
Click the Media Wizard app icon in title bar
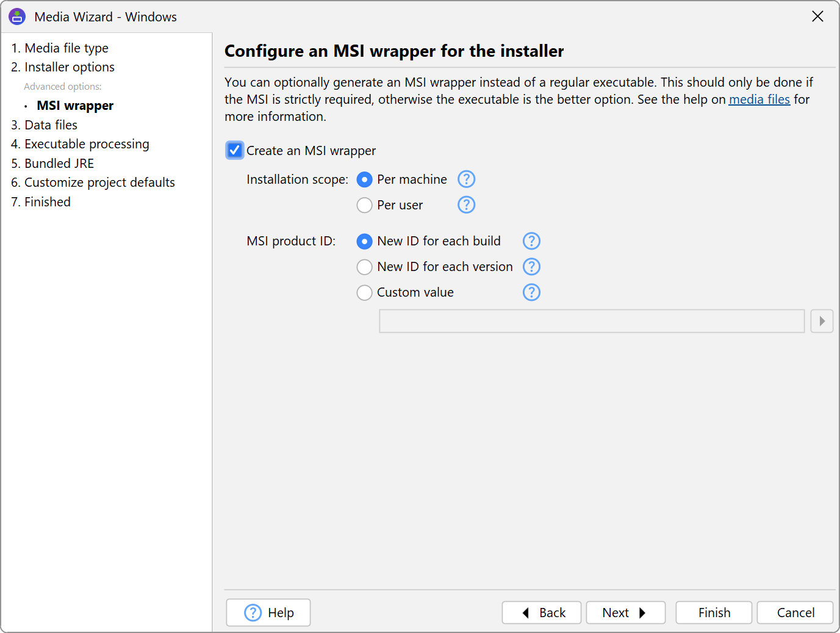(x=17, y=16)
